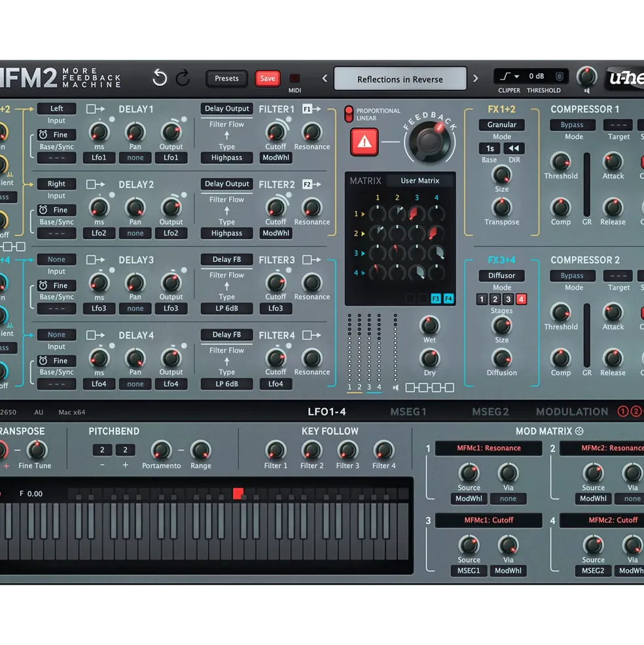Open the FX 3+4 mode menu showing Diffusor
The image size is (644, 645).
(502, 276)
